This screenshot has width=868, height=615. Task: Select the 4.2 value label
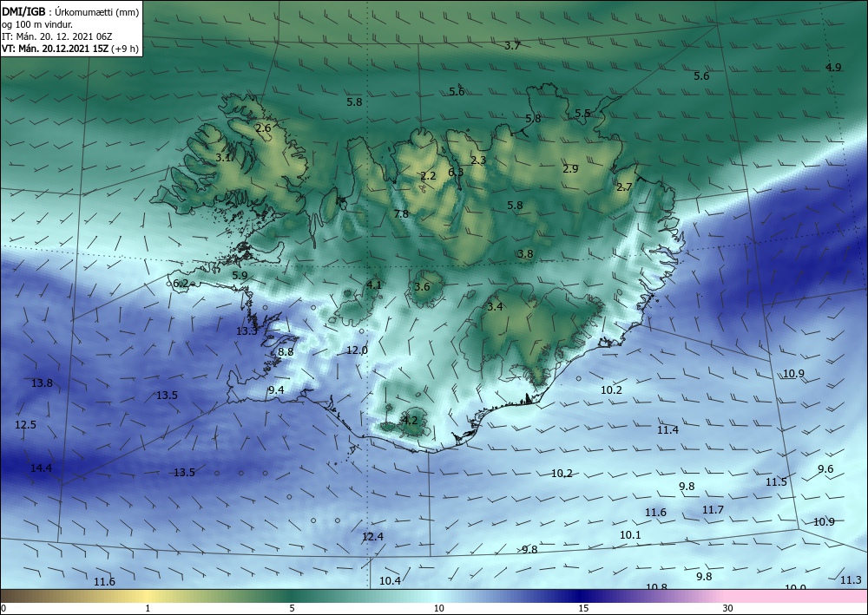point(410,421)
